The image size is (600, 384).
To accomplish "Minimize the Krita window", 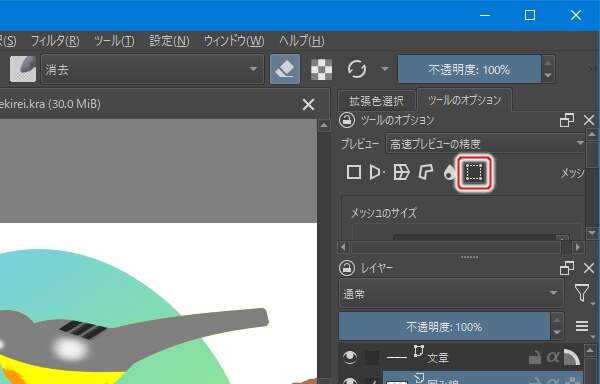I will [485, 15].
